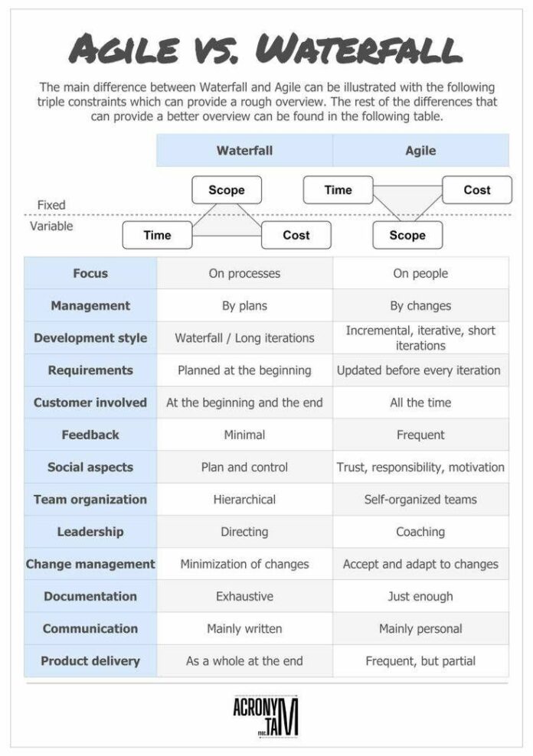The image size is (533, 756).
Task: Click the 'Planned at the beginning' cell
Action: point(244,370)
